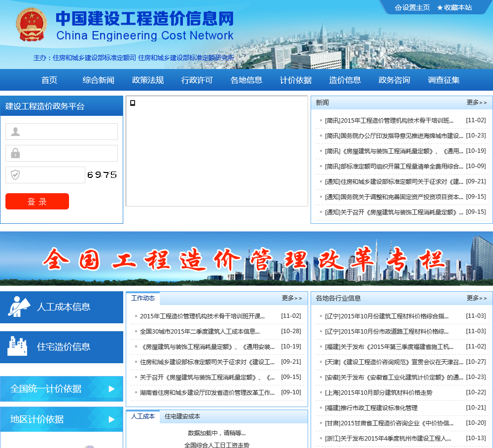Image resolution: width=493 pixels, height=448 pixels.
Task: Open the 各地信息 navigation item
Action: pos(246,80)
